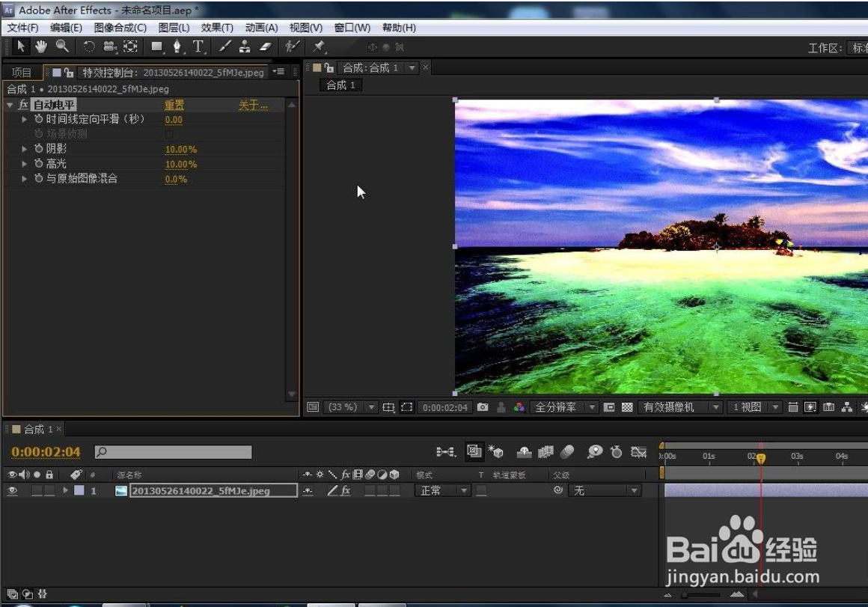The height and width of the screenshot is (607, 868).
Task: Select the Pan Behind tool
Action: click(x=131, y=46)
